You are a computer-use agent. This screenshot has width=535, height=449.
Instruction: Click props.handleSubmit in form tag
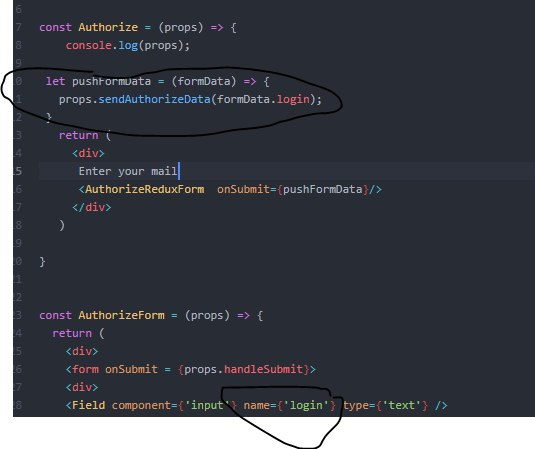pos(244,369)
